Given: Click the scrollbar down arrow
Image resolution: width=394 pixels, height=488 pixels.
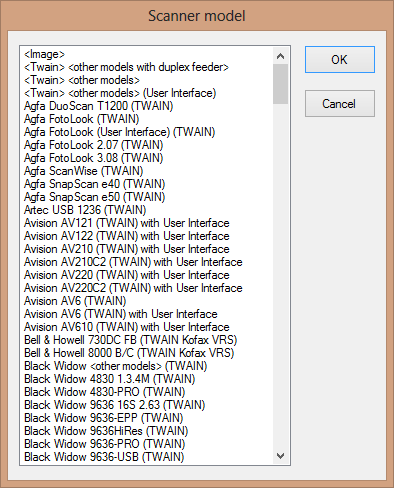Looking at the screenshot, I should [x=280, y=455].
